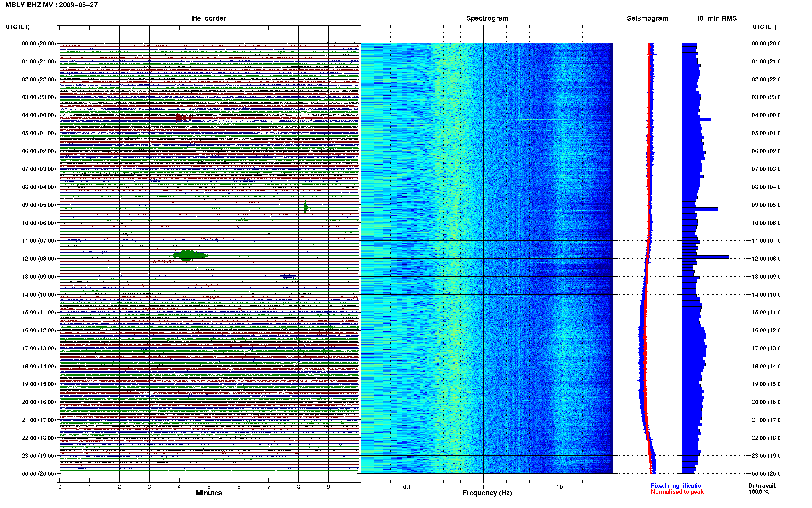Image resolution: width=812 pixels, height=508 pixels.
Task: Click the "0.1" tick on the Frequency axis
Action: (407, 487)
